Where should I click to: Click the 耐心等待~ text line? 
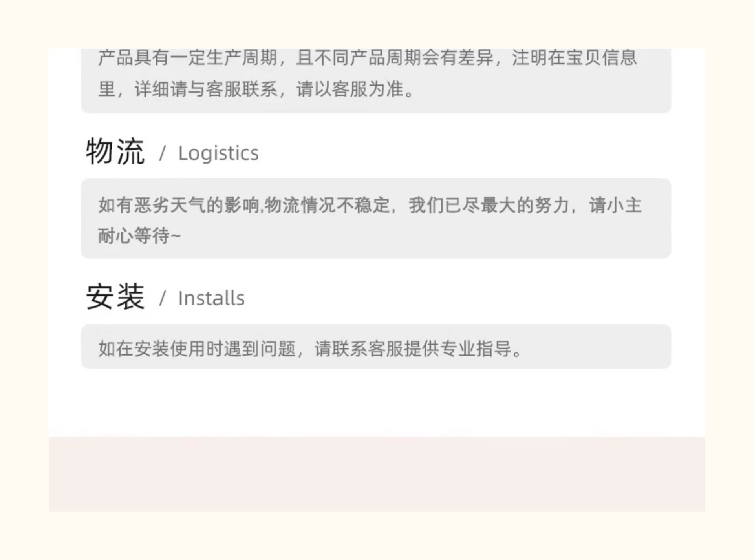coord(139,236)
